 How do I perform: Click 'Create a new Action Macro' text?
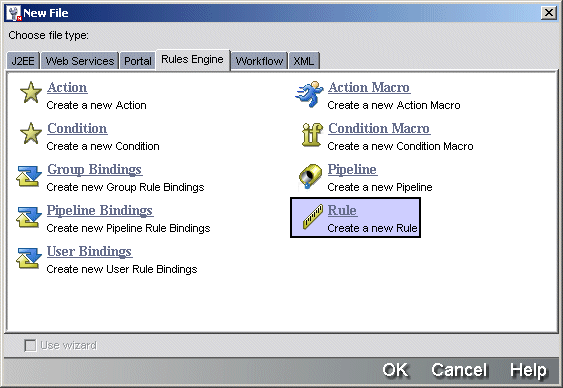[x=394, y=105]
